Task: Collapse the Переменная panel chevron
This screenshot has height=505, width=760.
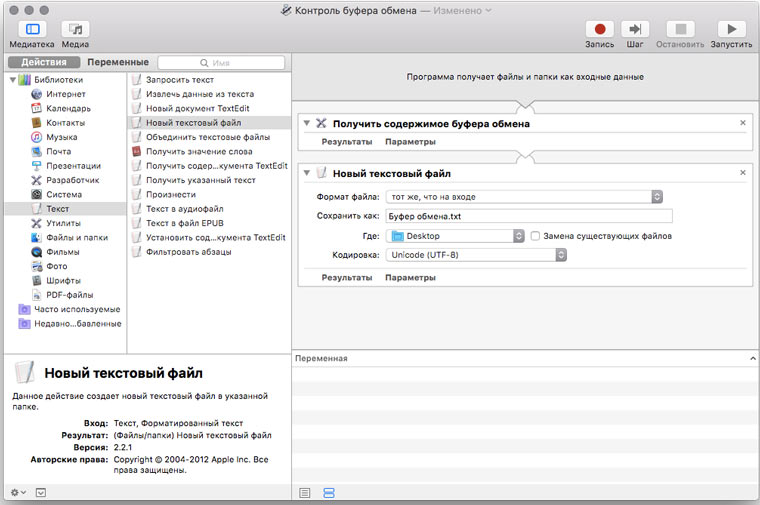Action: coord(752,359)
